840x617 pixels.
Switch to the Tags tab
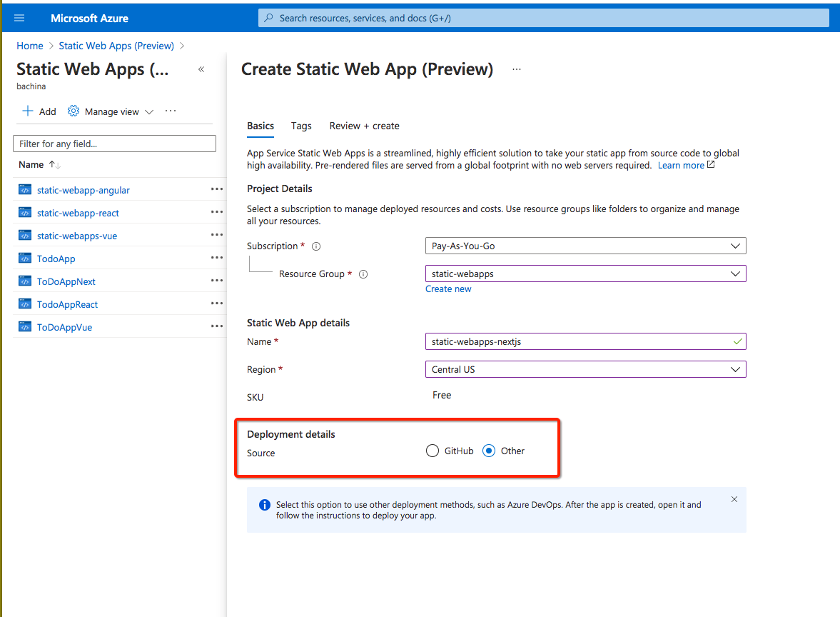pyautogui.click(x=300, y=126)
